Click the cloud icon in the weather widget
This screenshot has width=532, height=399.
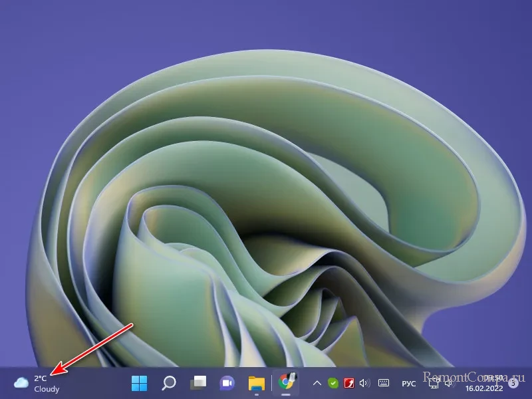coord(21,383)
